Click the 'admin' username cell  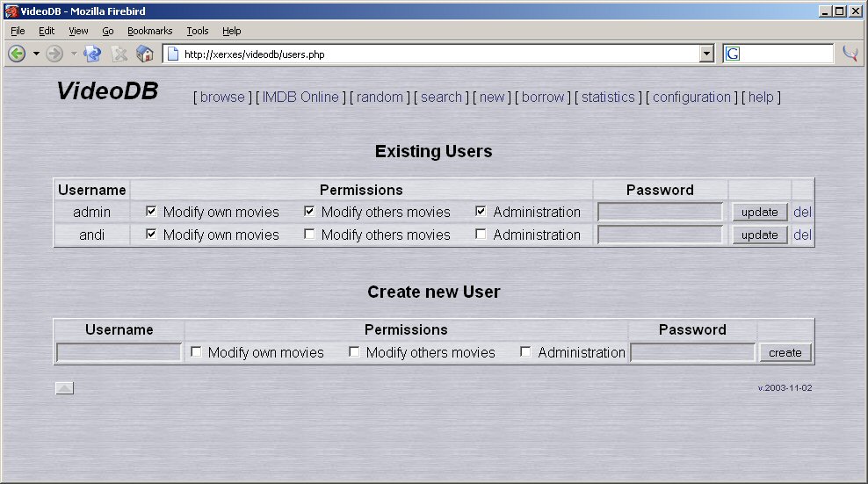(92, 212)
